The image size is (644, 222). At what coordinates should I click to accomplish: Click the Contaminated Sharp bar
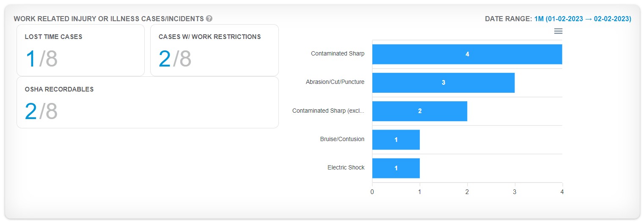(x=467, y=54)
